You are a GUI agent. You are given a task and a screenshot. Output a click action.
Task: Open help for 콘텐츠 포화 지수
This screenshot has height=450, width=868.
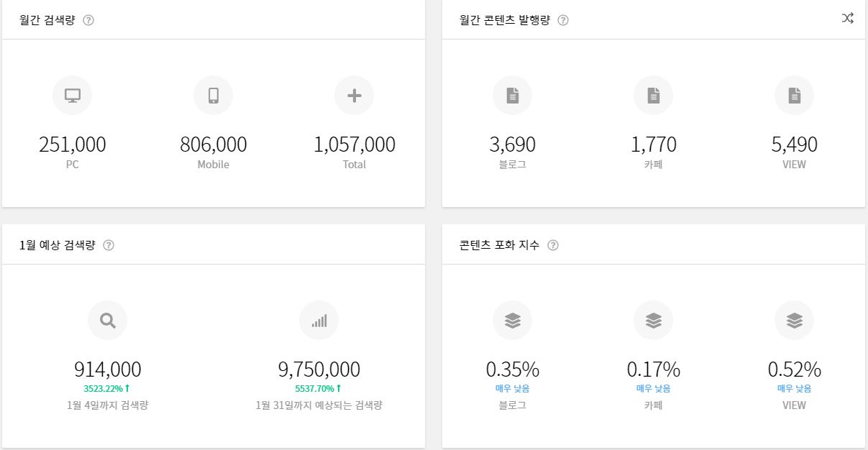pos(553,245)
